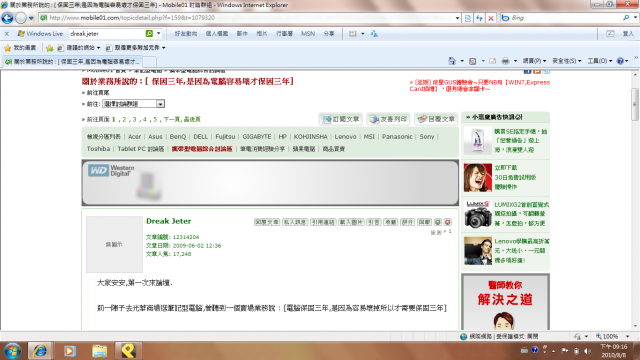
Task: Click the Add to Favorites Bar star icon
Action: tap(50, 48)
